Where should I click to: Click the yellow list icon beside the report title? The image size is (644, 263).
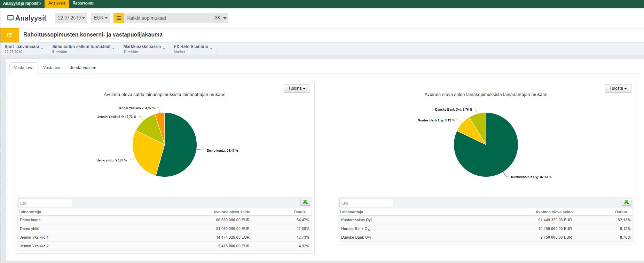(x=10, y=35)
